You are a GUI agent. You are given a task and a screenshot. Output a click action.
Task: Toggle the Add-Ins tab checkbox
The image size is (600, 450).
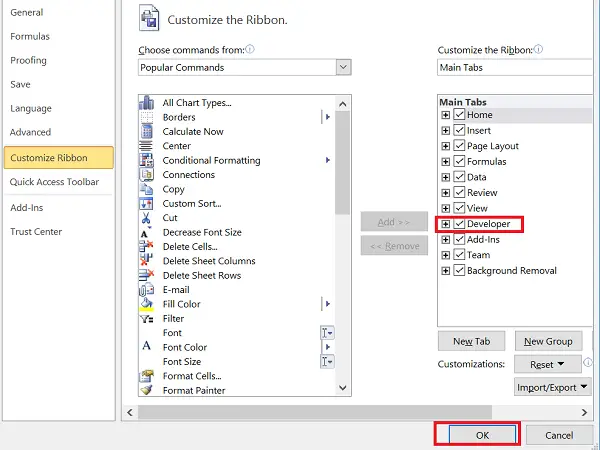pyautogui.click(x=459, y=239)
